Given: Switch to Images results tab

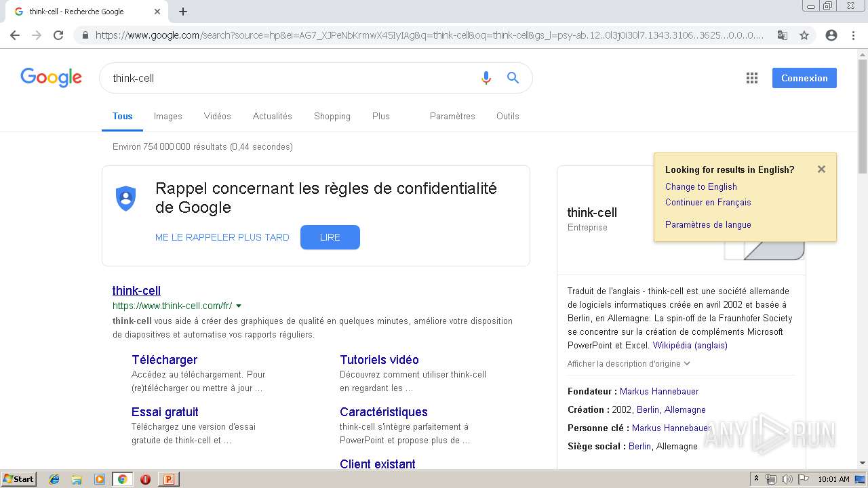Looking at the screenshot, I should pyautogui.click(x=167, y=116).
